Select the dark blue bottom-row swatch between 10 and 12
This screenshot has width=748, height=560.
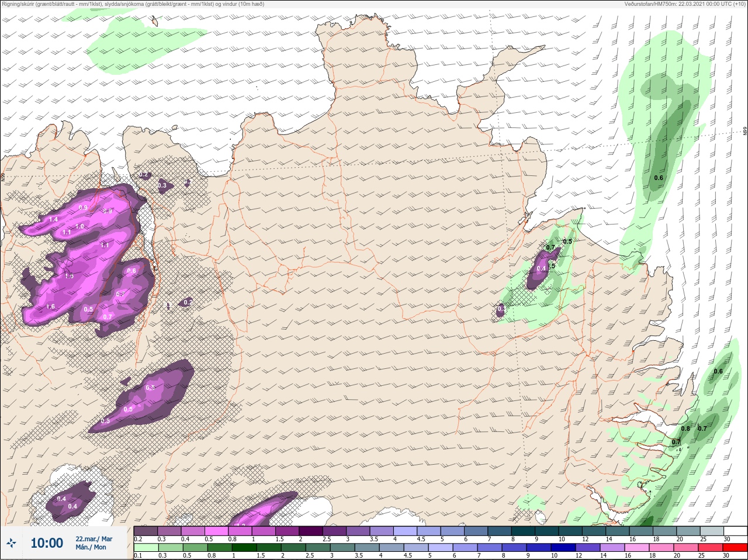tap(563, 548)
